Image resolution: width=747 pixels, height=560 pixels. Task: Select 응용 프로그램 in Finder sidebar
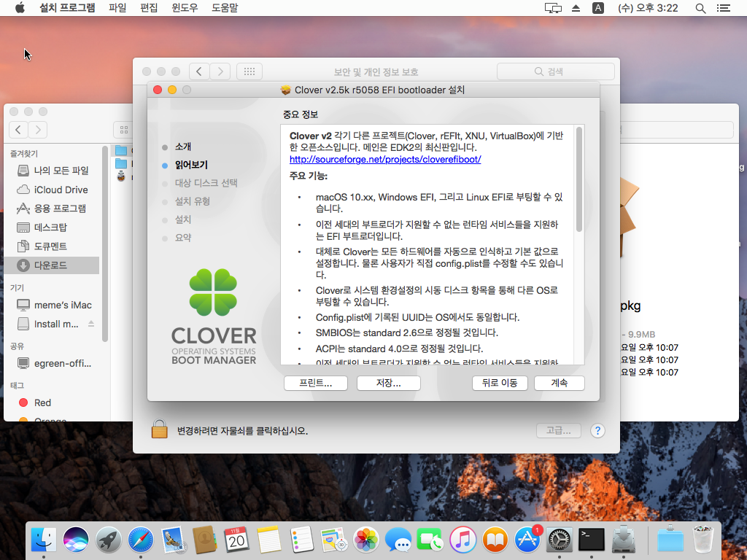coord(53,209)
